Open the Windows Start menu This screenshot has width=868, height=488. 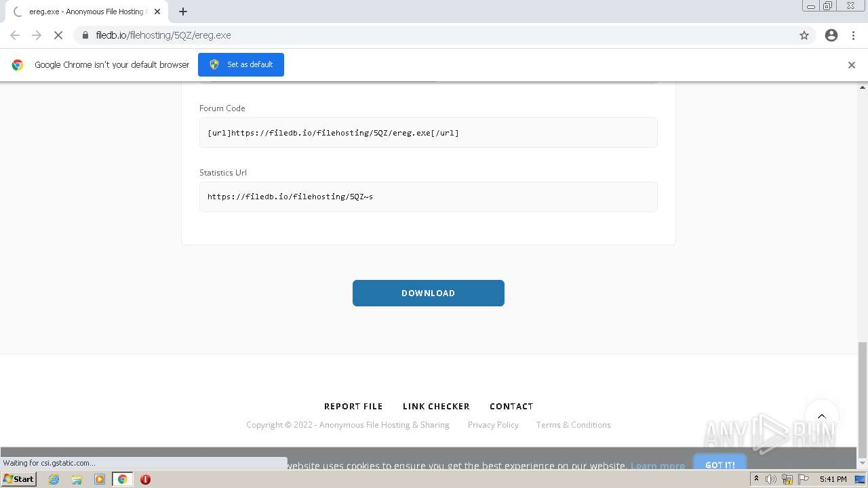click(x=19, y=479)
